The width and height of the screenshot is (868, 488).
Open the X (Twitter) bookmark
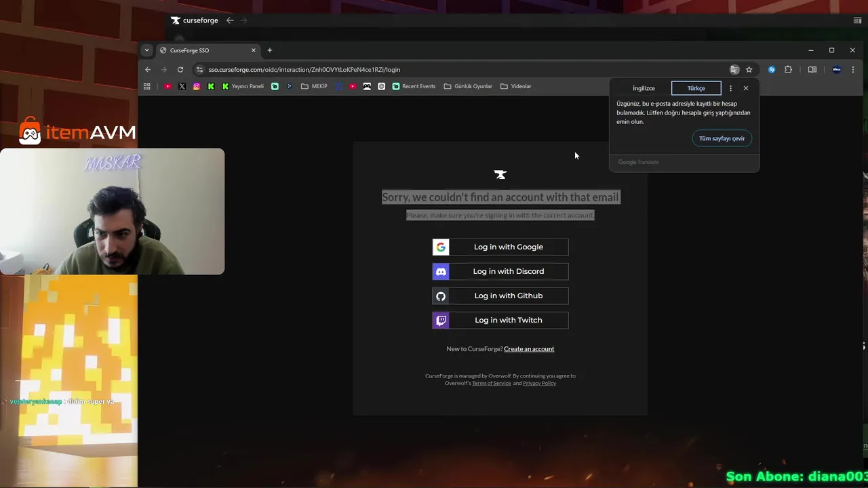click(x=182, y=87)
